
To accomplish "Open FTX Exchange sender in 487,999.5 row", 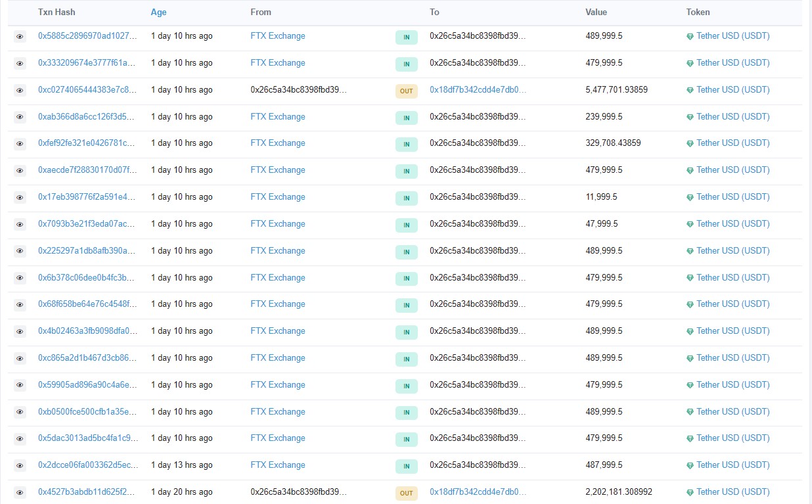I will coord(278,465).
